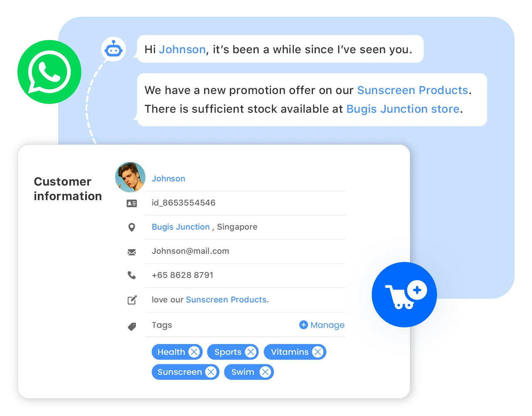The height and width of the screenshot is (416, 532).
Task: Open Manage tags
Action: 322,325
